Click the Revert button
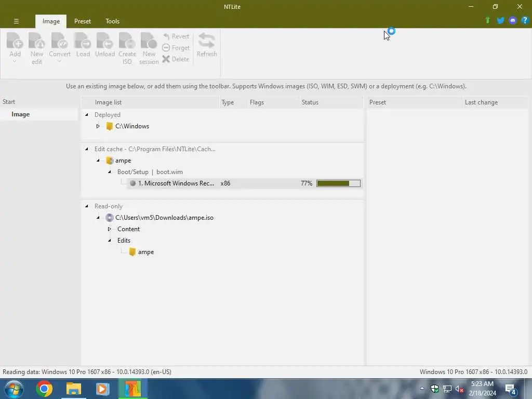This screenshot has height=399, width=532. [176, 36]
